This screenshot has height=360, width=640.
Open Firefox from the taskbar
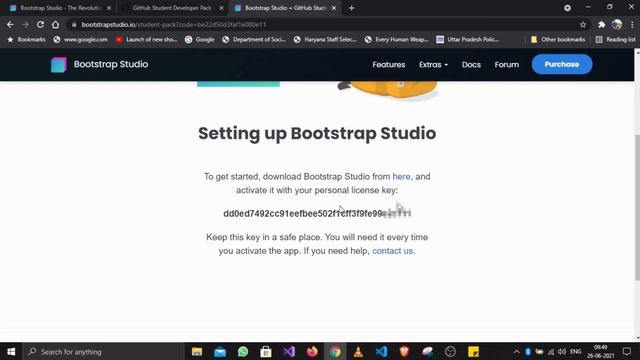[x=312, y=351]
